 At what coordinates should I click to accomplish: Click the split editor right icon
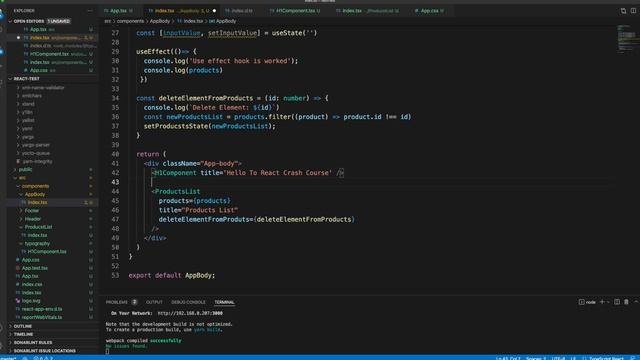tap(633, 11)
